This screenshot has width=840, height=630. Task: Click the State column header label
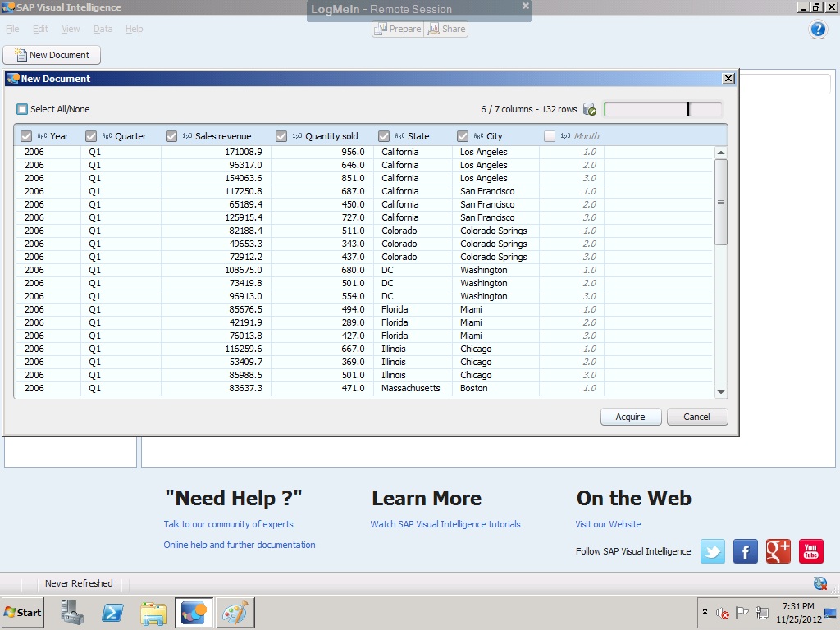coord(418,136)
